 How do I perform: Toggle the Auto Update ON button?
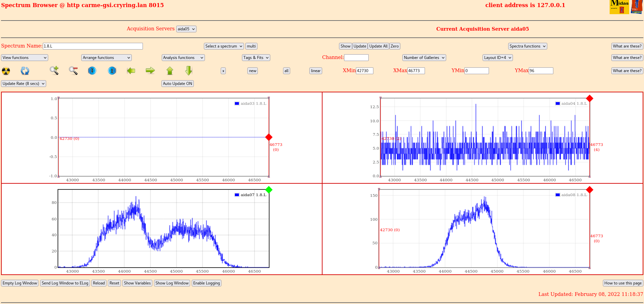click(x=178, y=84)
